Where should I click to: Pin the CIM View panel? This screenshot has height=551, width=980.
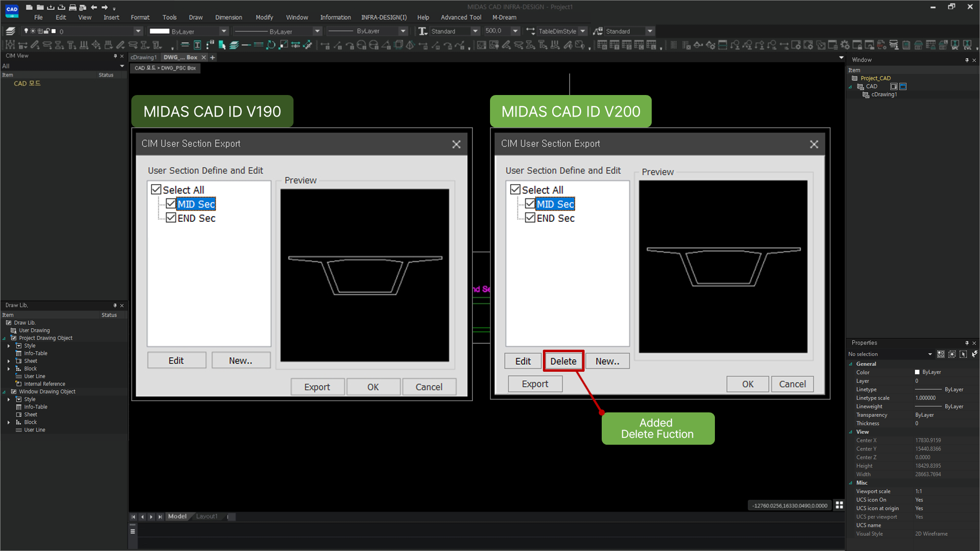[115, 56]
